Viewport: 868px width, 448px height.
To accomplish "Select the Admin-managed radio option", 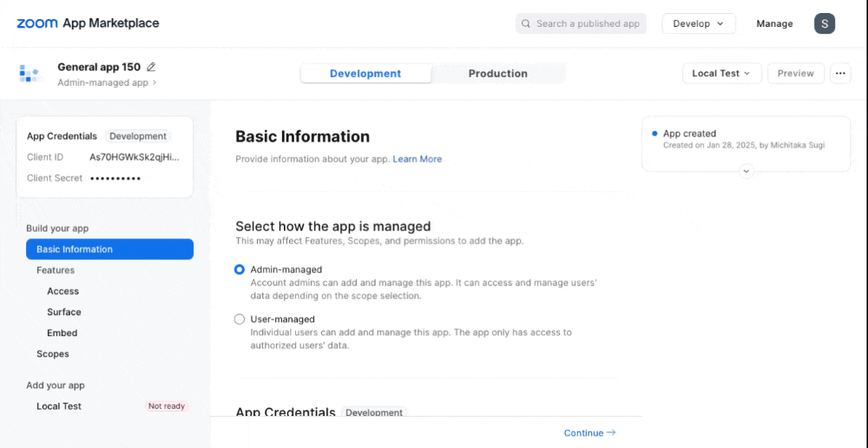I will pyautogui.click(x=240, y=270).
